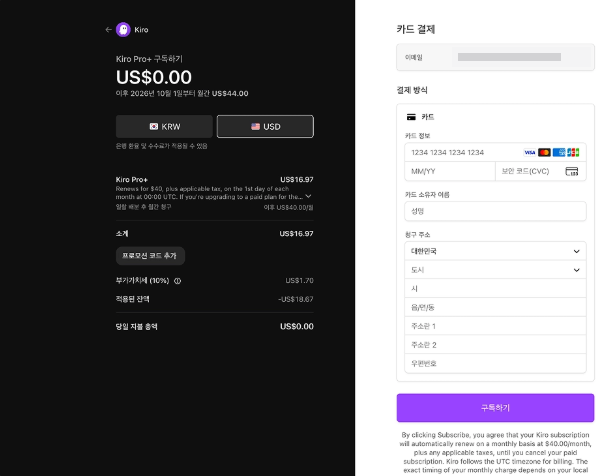Click the Visa logo icon

click(529, 152)
